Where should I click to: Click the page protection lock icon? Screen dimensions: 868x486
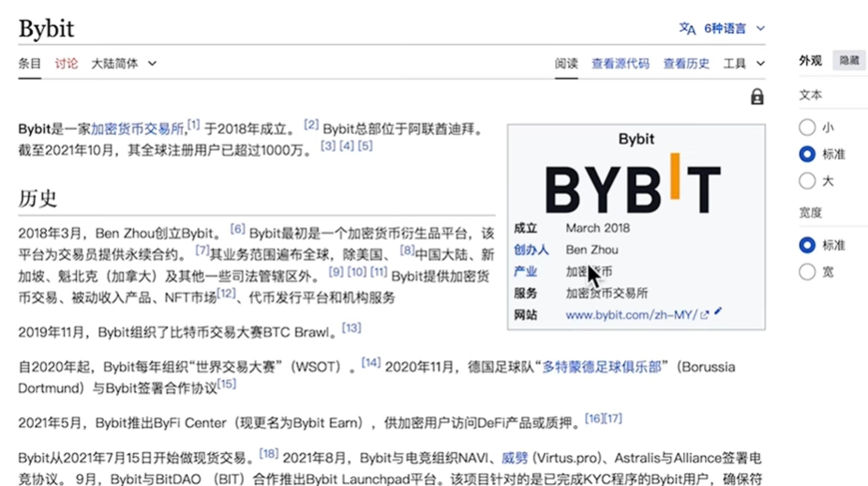756,97
